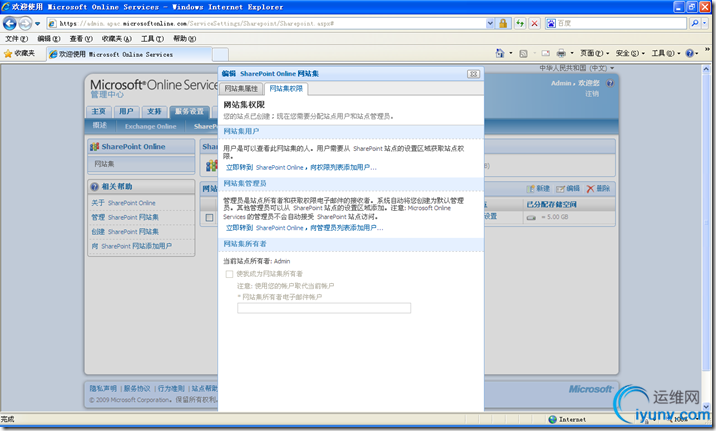
Task: Click the link to add users to the administrator list
Action: click(x=305, y=228)
